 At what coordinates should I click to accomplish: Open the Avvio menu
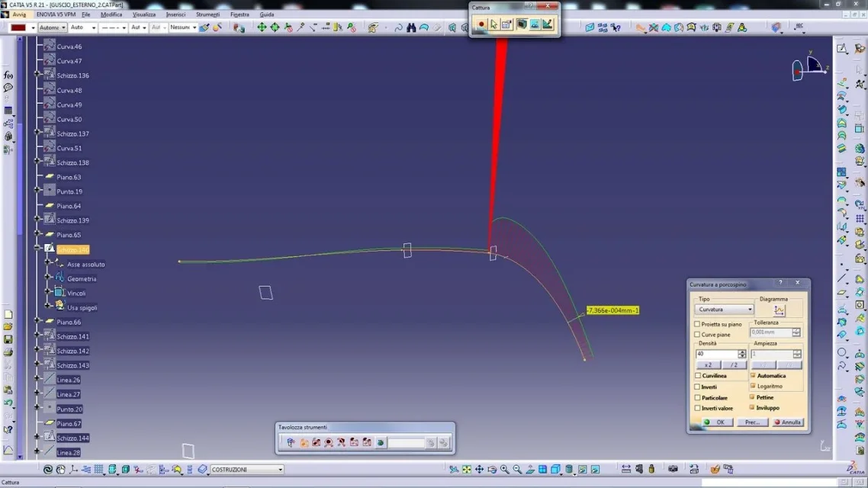19,14
